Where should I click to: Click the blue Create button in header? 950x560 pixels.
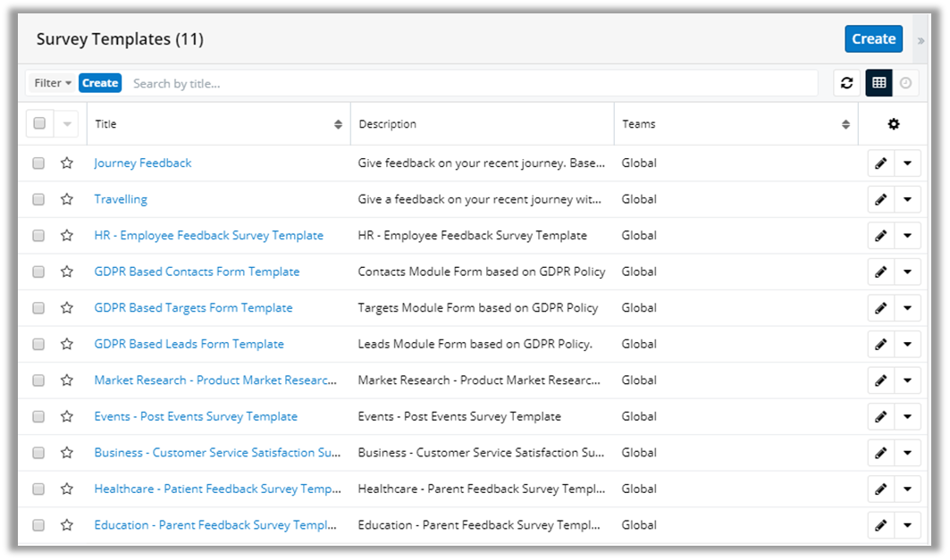873,39
